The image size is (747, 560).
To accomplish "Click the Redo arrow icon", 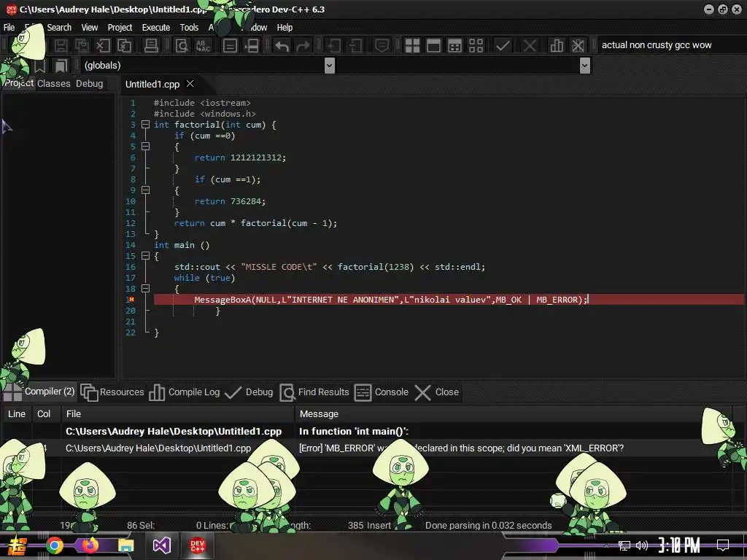I will click(x=303, y=46).
